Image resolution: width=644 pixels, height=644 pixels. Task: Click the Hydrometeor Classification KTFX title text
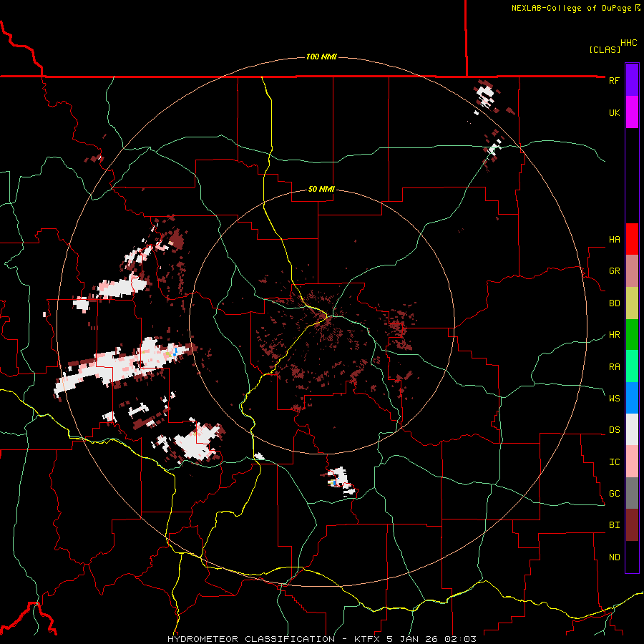[322, 639]
